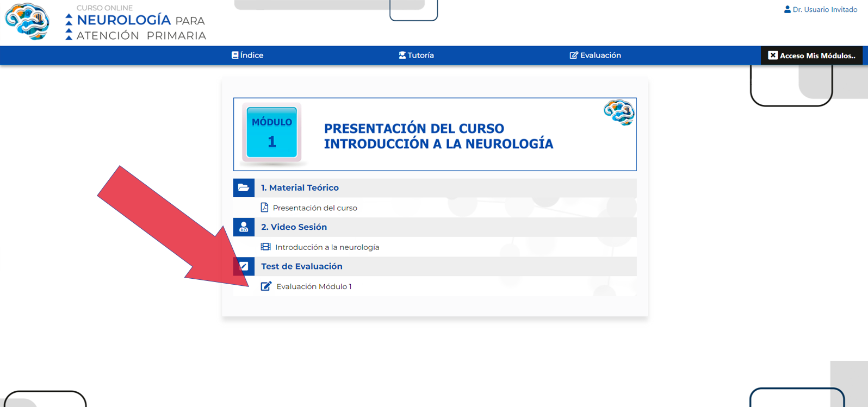Viewport: 868px width, 407px height.
Task: Click the small brain logo in module banner
Action: (619, 112)
